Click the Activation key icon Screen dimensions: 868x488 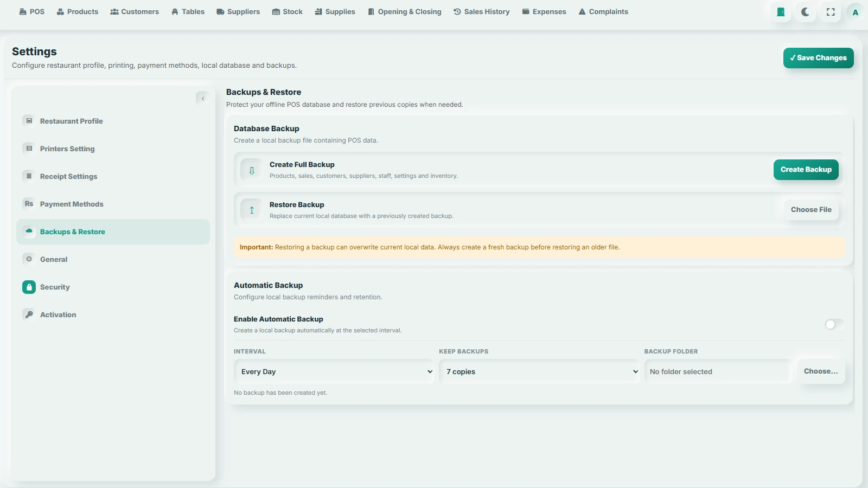(x=29, y=314)
